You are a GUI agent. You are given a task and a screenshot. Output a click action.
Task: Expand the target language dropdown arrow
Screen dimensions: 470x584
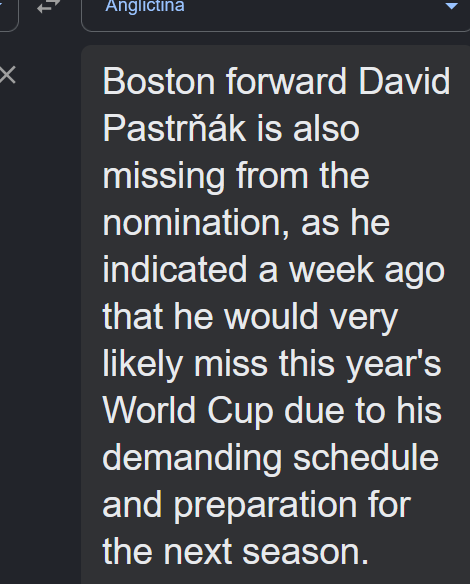coord(451,6)
